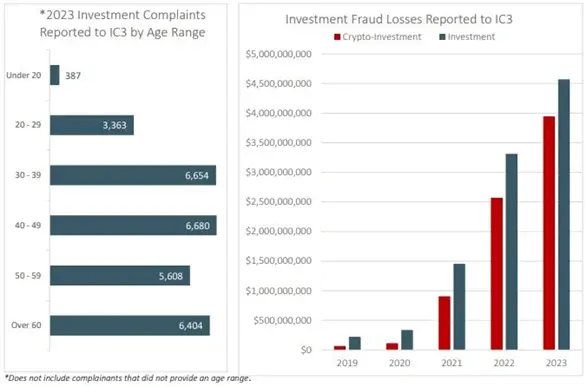Image resolution: width=587 pixels, height=387 pixels.
Task: Click the $5,000,000,000 axis label
Action: point(279,54)
